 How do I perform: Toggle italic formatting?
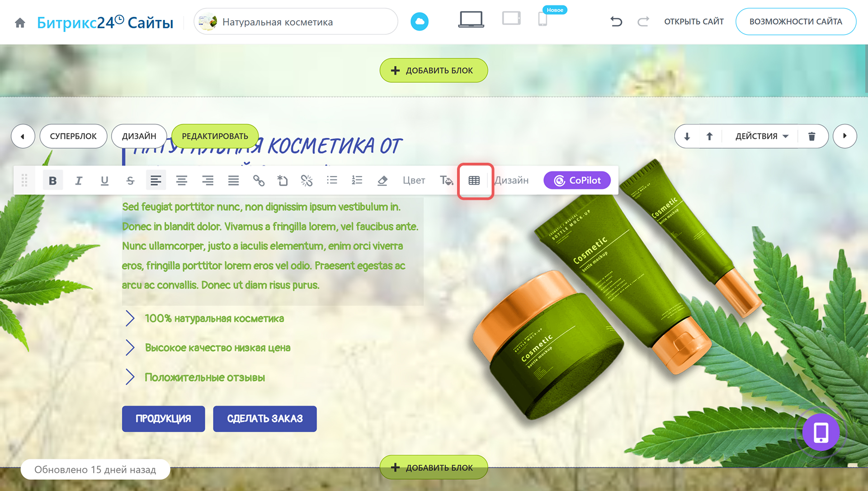[x=79, y=180]
